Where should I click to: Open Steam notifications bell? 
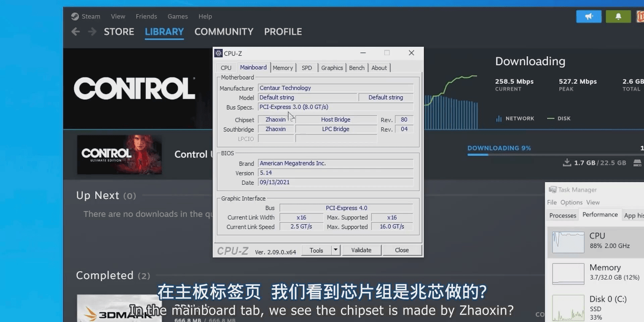(x=618, y=17)
